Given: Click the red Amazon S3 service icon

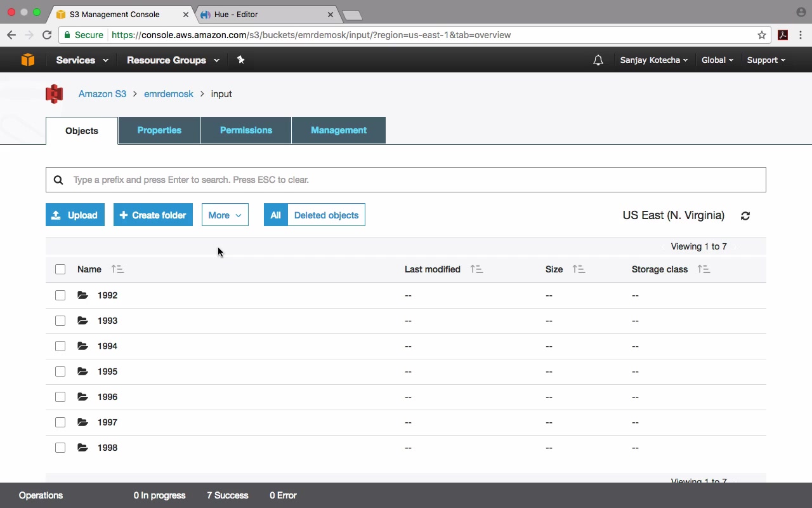Looking at the screenshot, I should (x=55, y=94).
